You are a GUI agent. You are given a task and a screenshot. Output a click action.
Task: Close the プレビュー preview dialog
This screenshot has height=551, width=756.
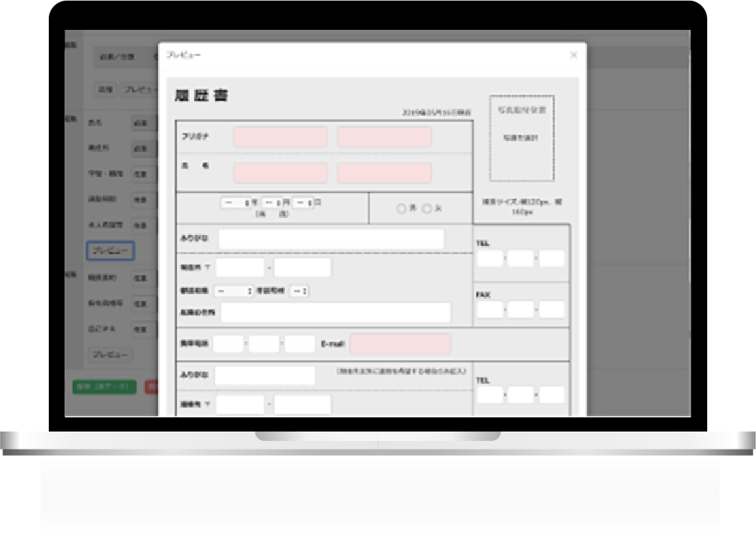(x=573, y=55)
